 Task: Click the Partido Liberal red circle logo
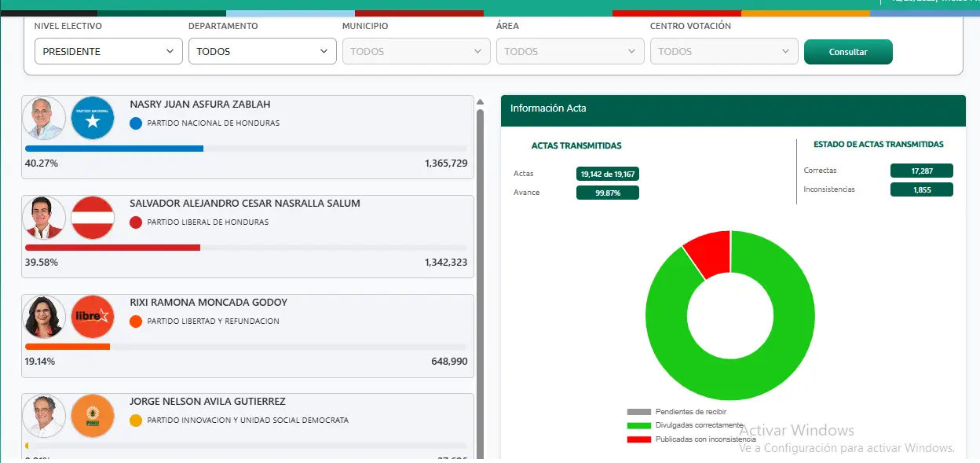(x=93, y=218)
